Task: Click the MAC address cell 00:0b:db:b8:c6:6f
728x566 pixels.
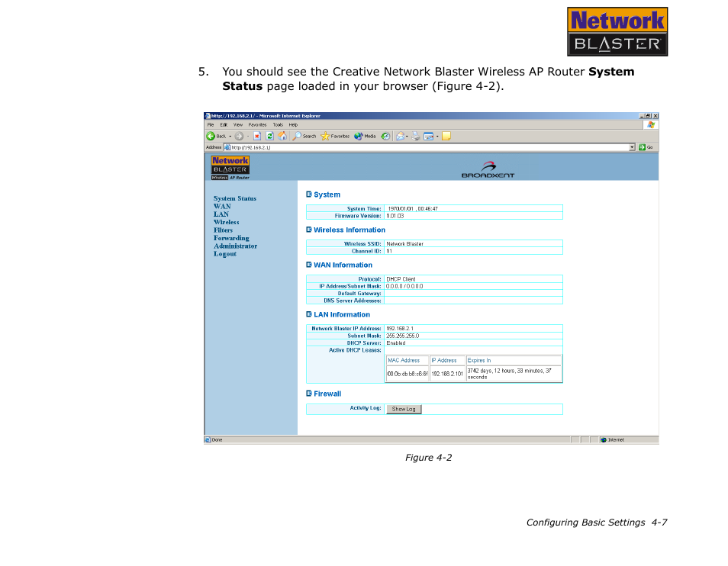Action: tap(407, 374)
